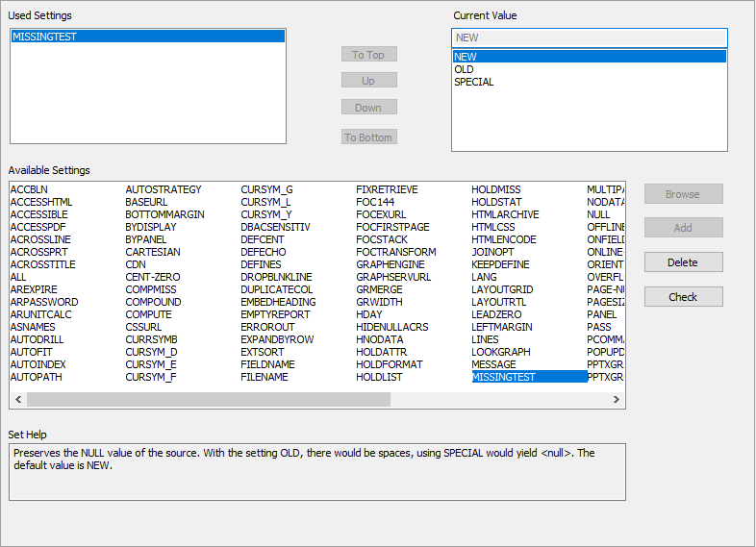Select CENT-ZERO setting
The height and width of the screenshot is (547, 756).
pyautogui.click(x=153, y=277)
